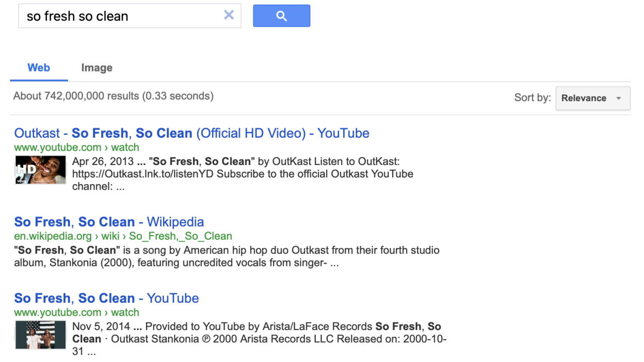Click the youtube.com URL under the Official HD Video result
This screenshot has width=644, height=362.
pos(76,147)
